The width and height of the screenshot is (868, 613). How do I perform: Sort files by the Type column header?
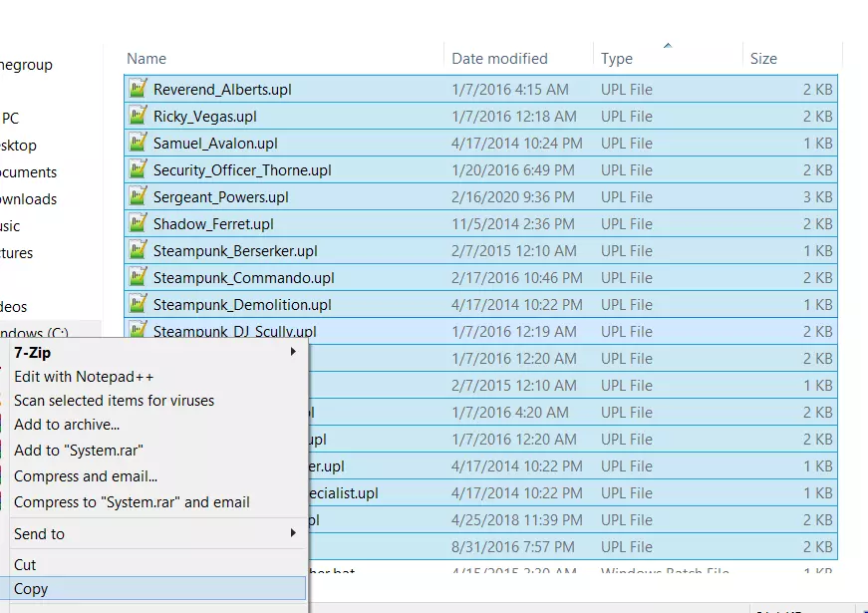click(x=617, y=59)
